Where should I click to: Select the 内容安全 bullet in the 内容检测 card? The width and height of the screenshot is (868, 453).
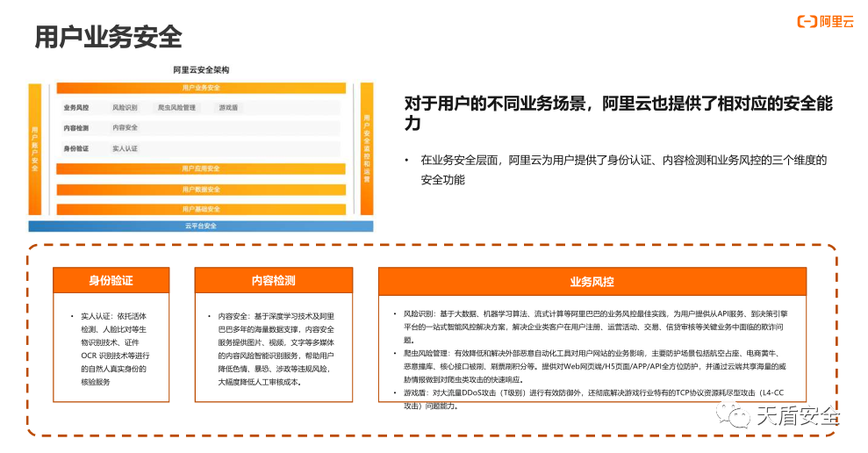click(x=276, y=349)
